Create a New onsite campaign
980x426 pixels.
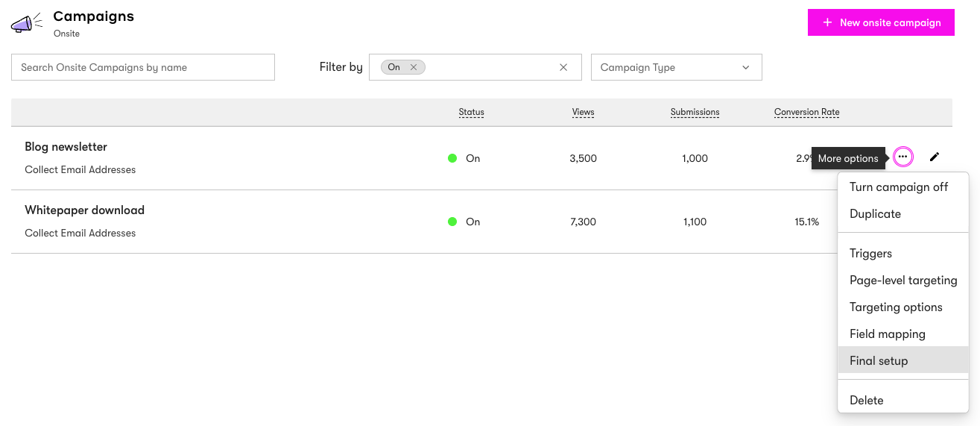(x=881, y=22)
